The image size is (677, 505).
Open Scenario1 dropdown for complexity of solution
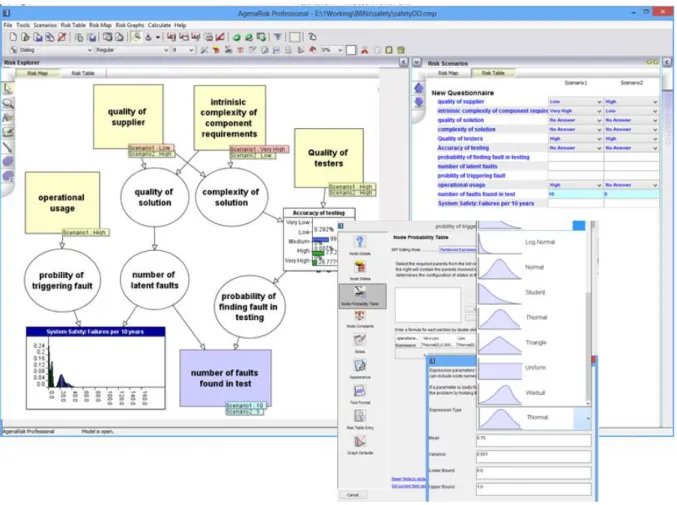pyautogui.click(x=575, y=129)
